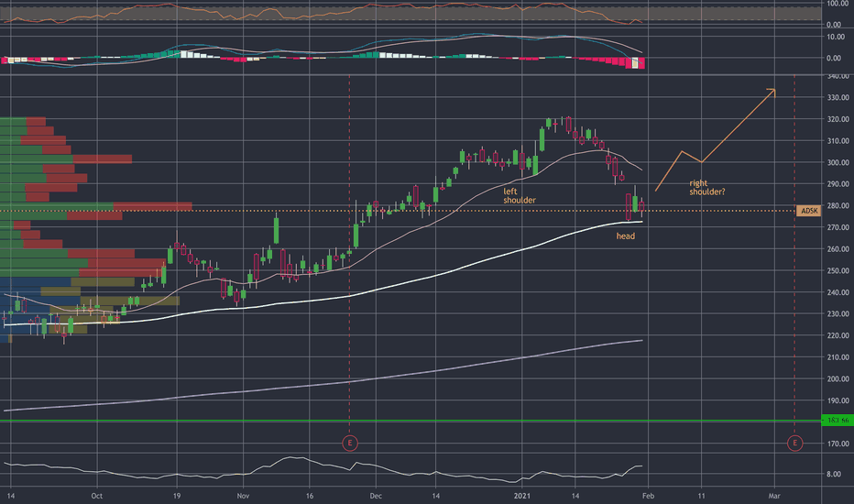854x504 pixels.
Task: Click the 300.00 price axis label
Action: [838, 162]
